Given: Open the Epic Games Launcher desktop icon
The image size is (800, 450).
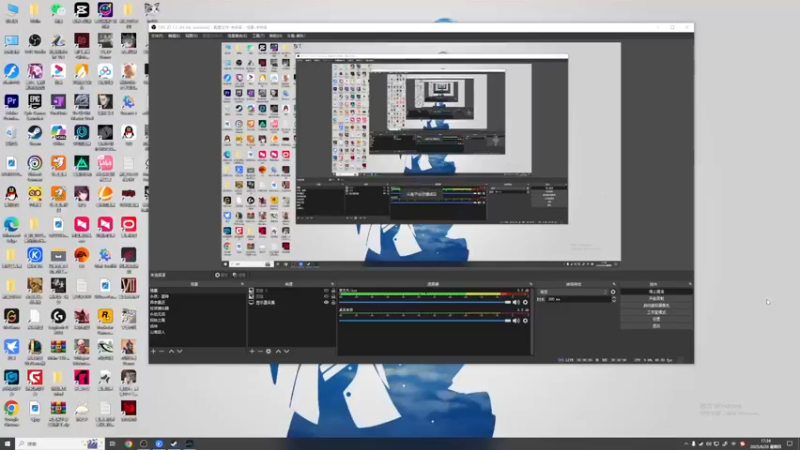Looking at the screenshot, I should pyautogui.click(x=35, y=105).
